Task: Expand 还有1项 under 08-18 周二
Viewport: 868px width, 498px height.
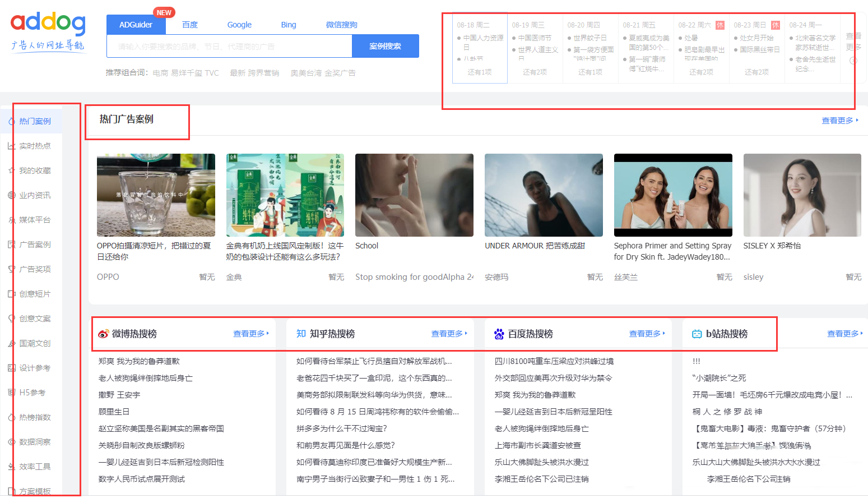Action: 480,72
